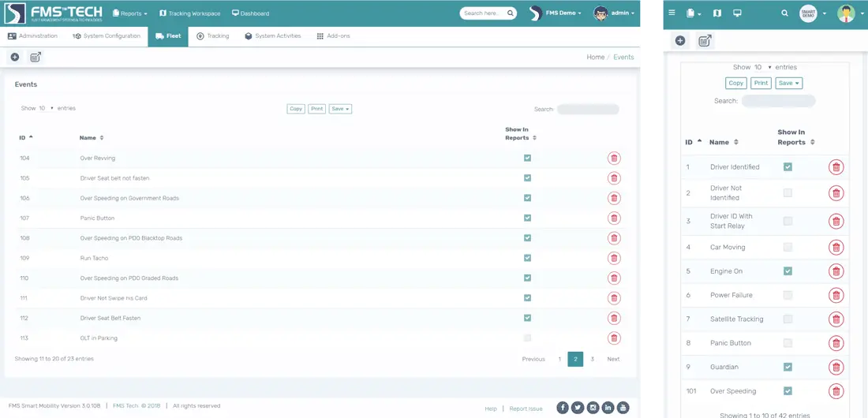
Task: Sort the table by the Name column header
Action: point(92,138)
